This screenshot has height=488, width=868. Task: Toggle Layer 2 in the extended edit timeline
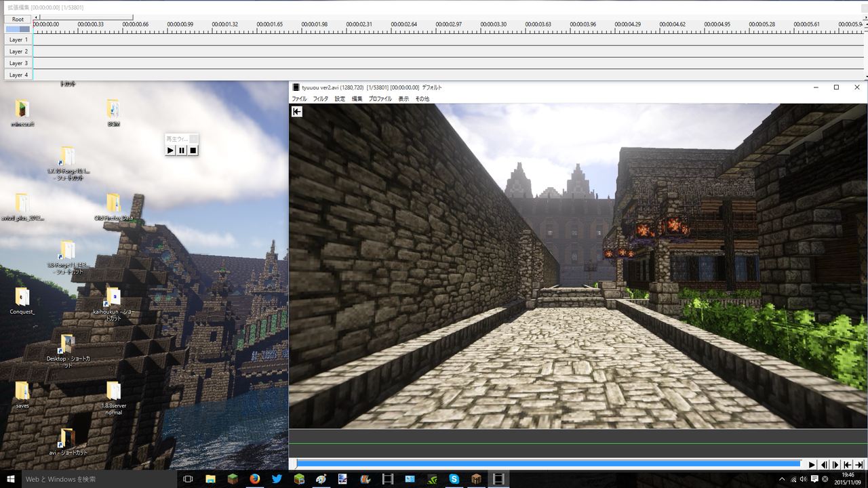[18, 51]
